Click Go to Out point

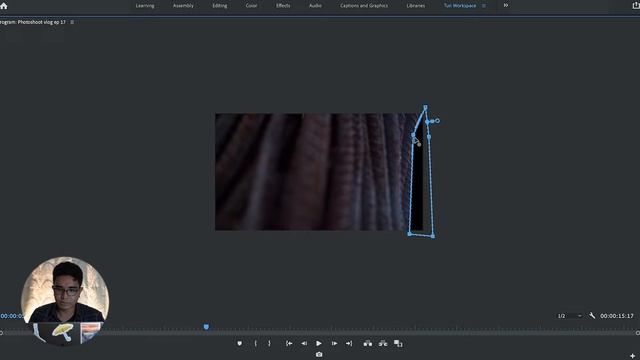[349, 344]
